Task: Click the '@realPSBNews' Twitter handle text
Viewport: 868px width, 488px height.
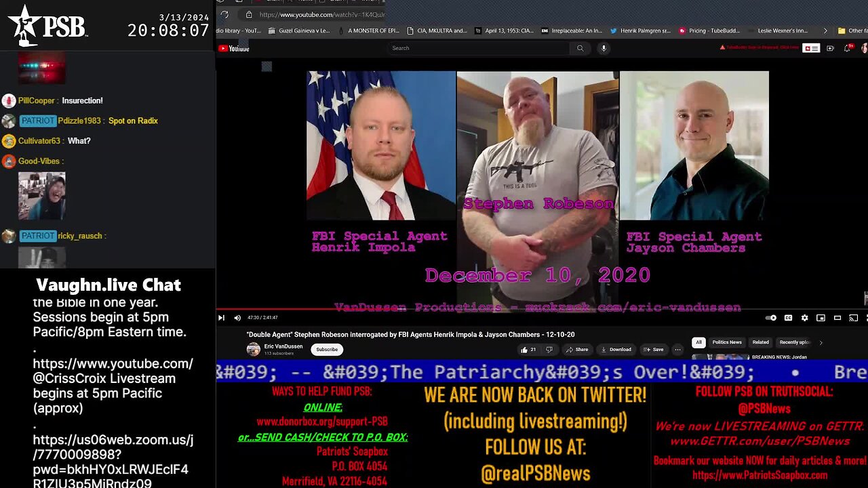Action: 535,474
